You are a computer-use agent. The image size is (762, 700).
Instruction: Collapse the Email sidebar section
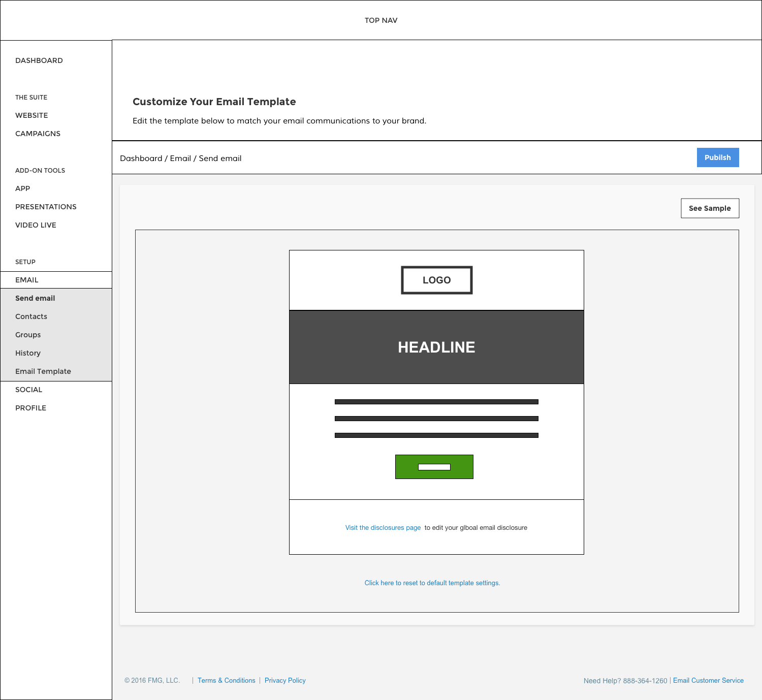click(27, 280)
